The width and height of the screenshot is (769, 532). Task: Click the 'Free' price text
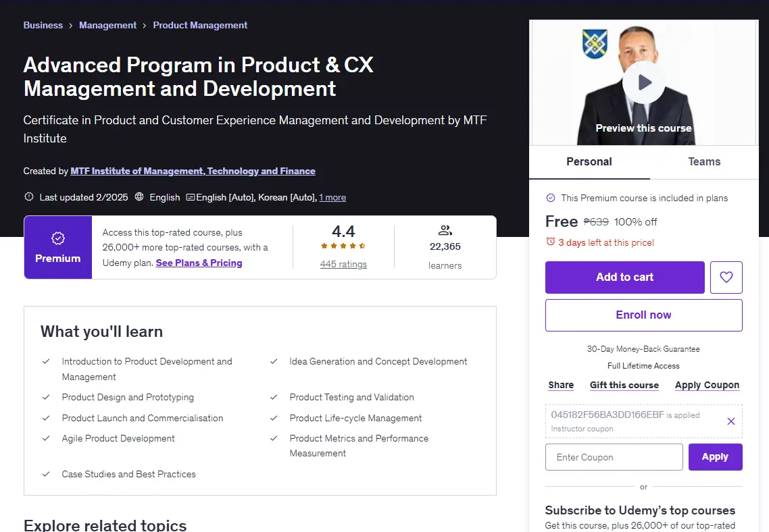click(562, 221)
